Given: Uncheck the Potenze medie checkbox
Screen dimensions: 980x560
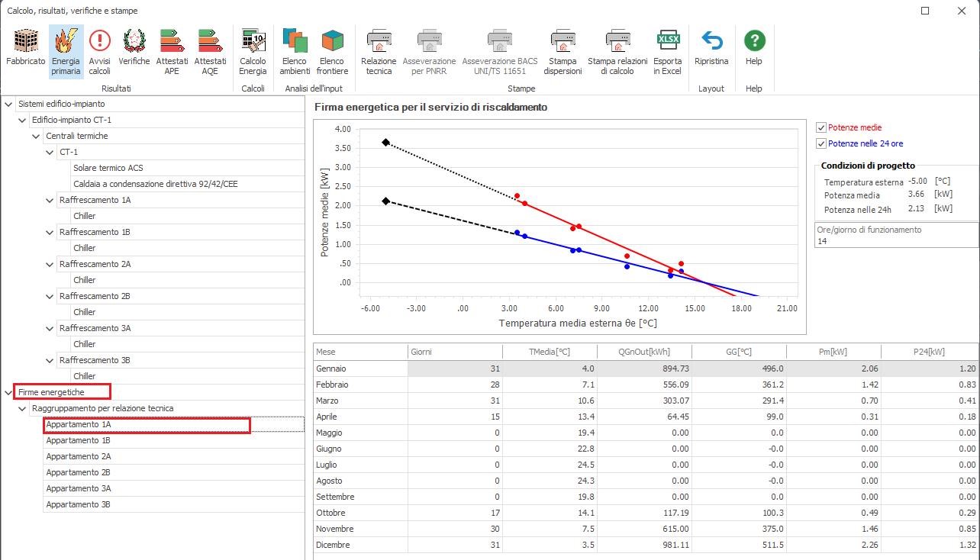Looking at the screenshot, I should 821,128.
